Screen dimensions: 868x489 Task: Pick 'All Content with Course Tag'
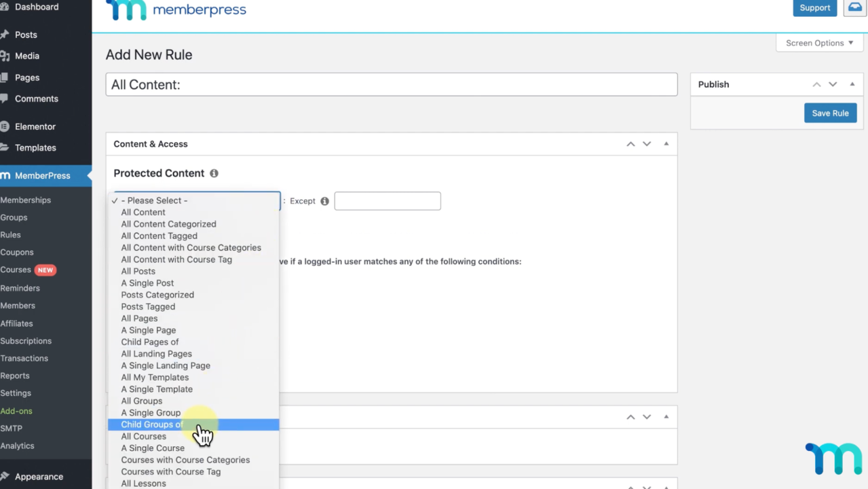(193, 259)
